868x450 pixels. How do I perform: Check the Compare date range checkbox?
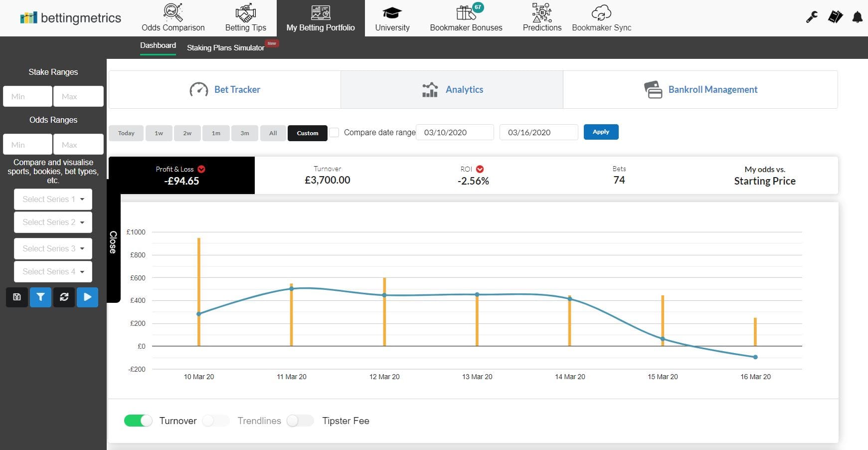pos(335,133)
